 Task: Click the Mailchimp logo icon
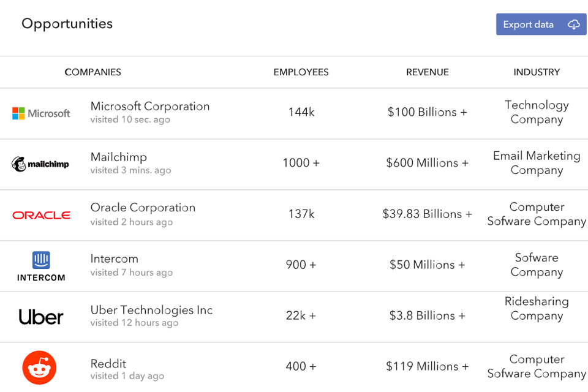[40, 164]
